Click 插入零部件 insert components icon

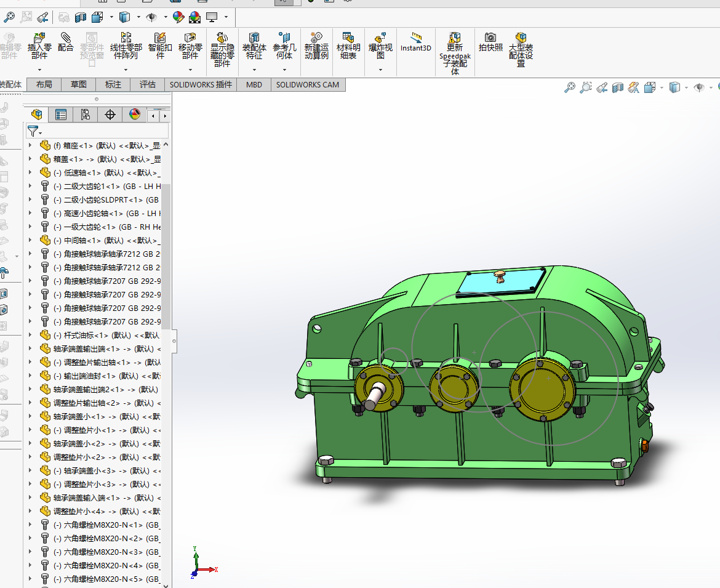tap(39, 39)
